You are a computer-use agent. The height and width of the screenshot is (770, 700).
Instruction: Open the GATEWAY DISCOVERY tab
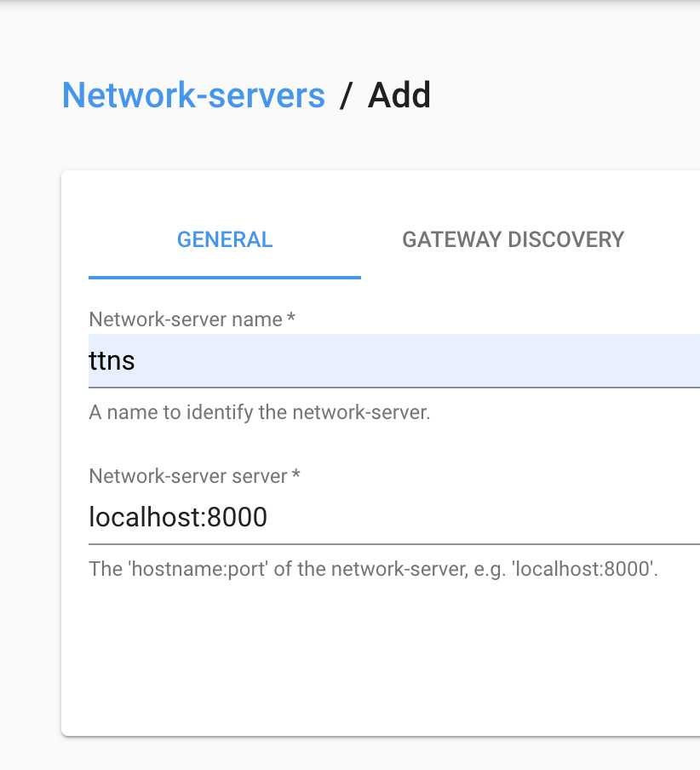513,240
